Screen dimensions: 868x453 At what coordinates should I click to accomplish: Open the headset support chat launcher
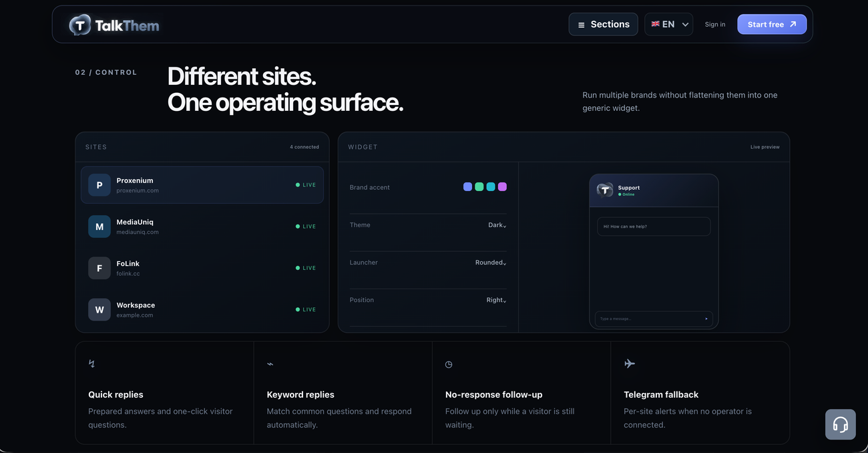[840, 424]
